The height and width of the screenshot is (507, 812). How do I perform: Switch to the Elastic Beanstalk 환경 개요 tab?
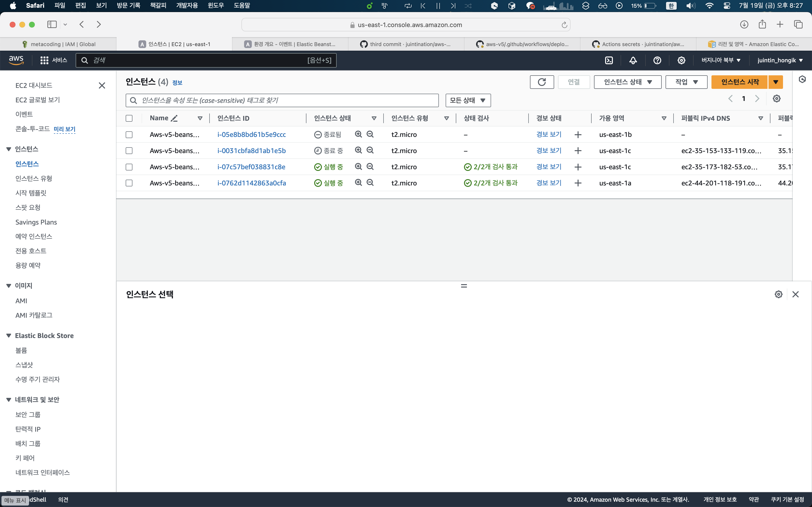(290, 44)
